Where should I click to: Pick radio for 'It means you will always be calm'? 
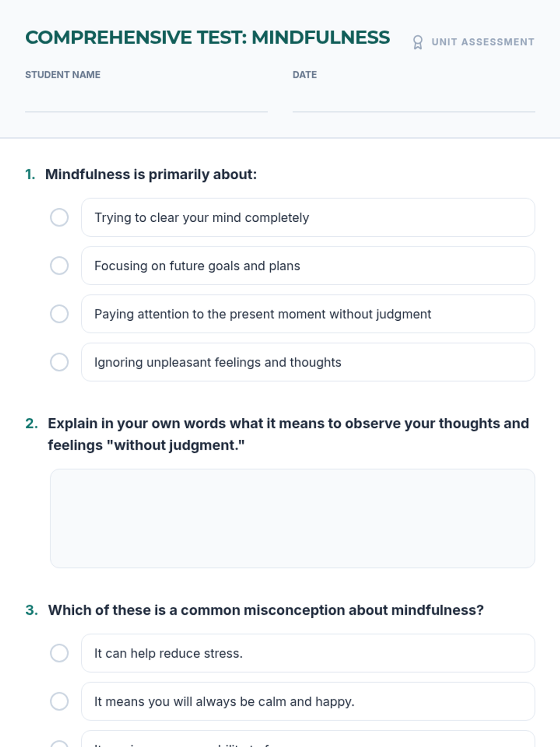coord(59,701)
